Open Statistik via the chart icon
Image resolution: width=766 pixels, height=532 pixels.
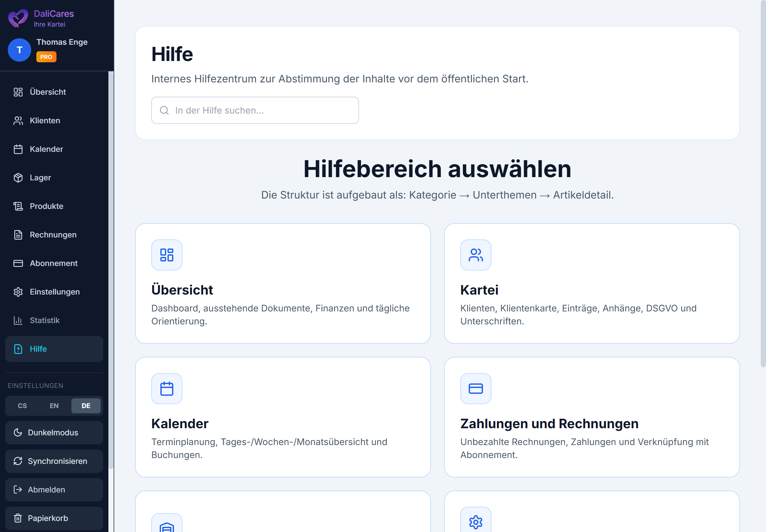pos(17,320)
